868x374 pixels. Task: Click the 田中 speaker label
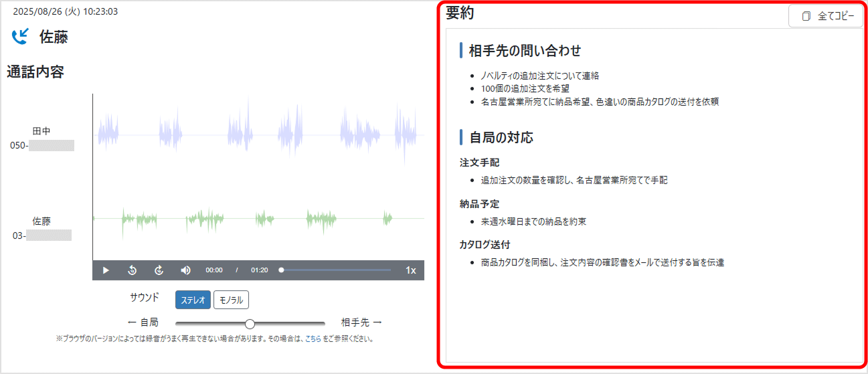click(41, 131)
